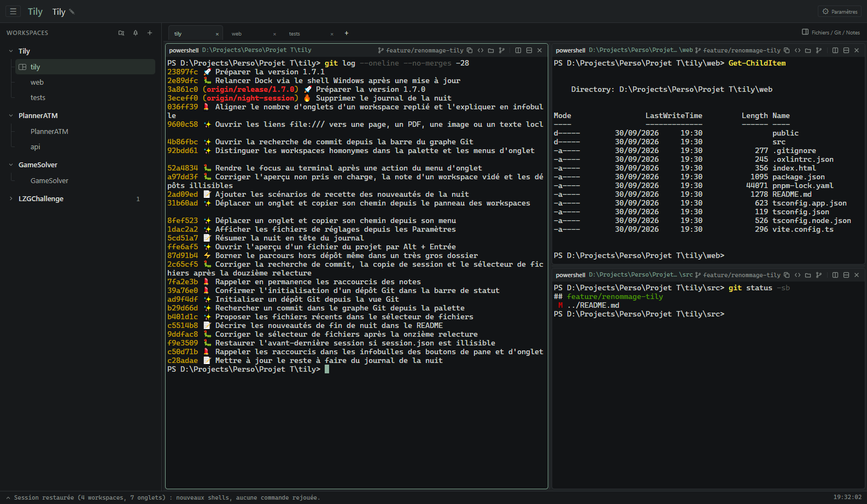This screenshot has height=504, width=867.
Task: Collapse the Tily workspace group
Action: point(11,51)
